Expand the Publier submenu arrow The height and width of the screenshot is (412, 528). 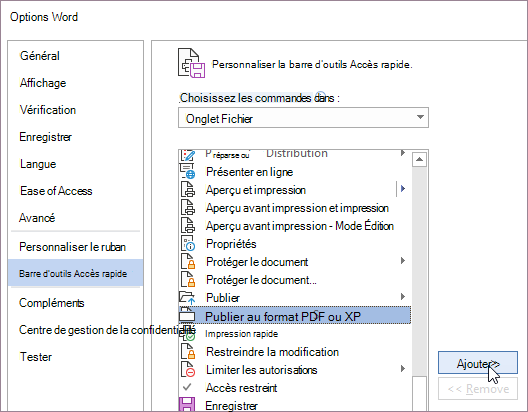pos(403,297)
